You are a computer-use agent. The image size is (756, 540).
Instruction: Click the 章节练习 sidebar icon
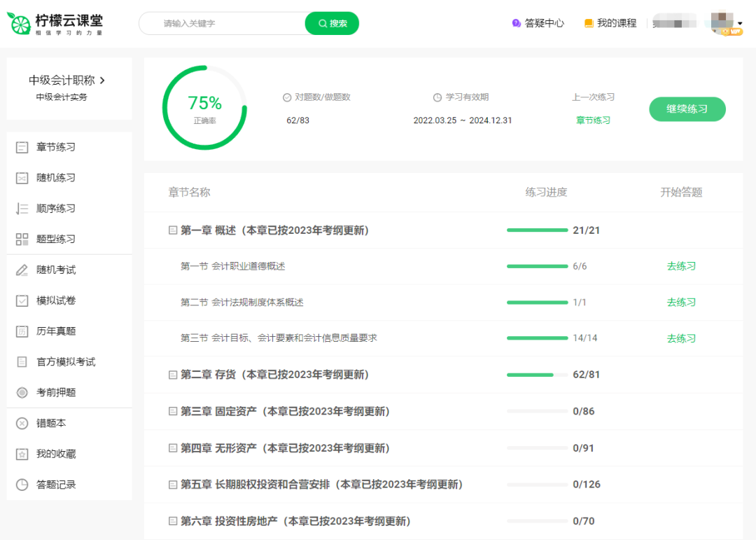22,147
